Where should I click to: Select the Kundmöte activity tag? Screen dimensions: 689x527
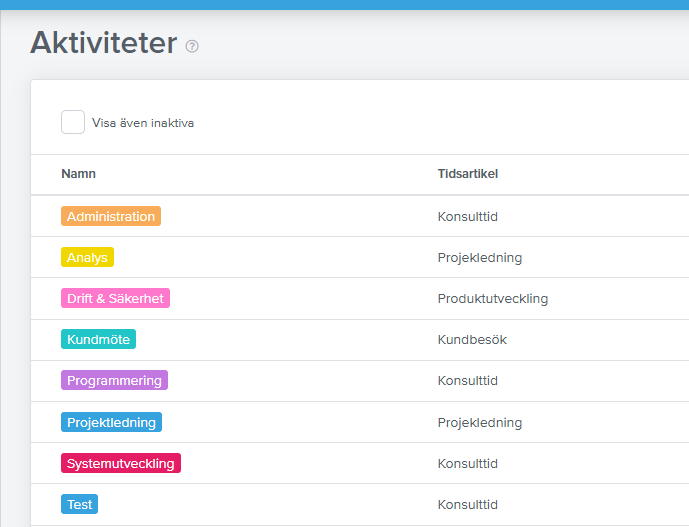98,339
